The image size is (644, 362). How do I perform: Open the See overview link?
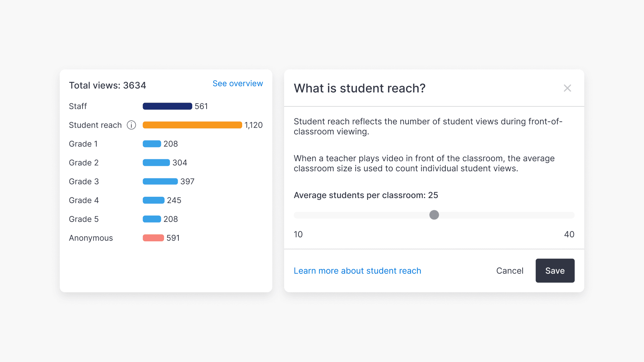(x=237, y=83)
